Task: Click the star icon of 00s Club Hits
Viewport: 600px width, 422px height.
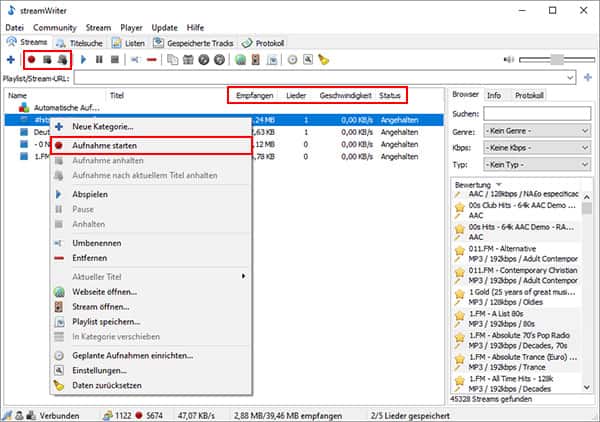Action: point(459,207)
